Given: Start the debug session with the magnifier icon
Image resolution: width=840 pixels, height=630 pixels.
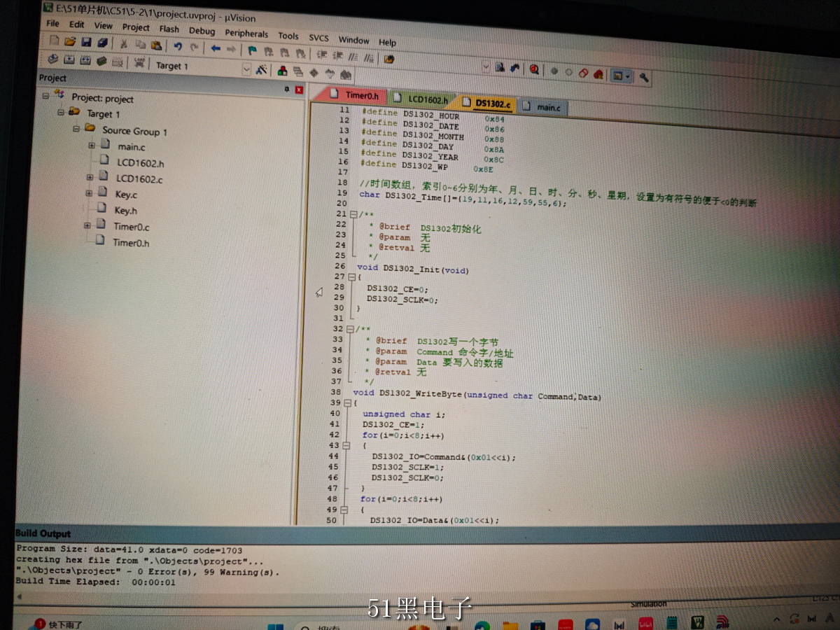Looking at the screenshot, I should pyautogui.click(x=534, y=69).
